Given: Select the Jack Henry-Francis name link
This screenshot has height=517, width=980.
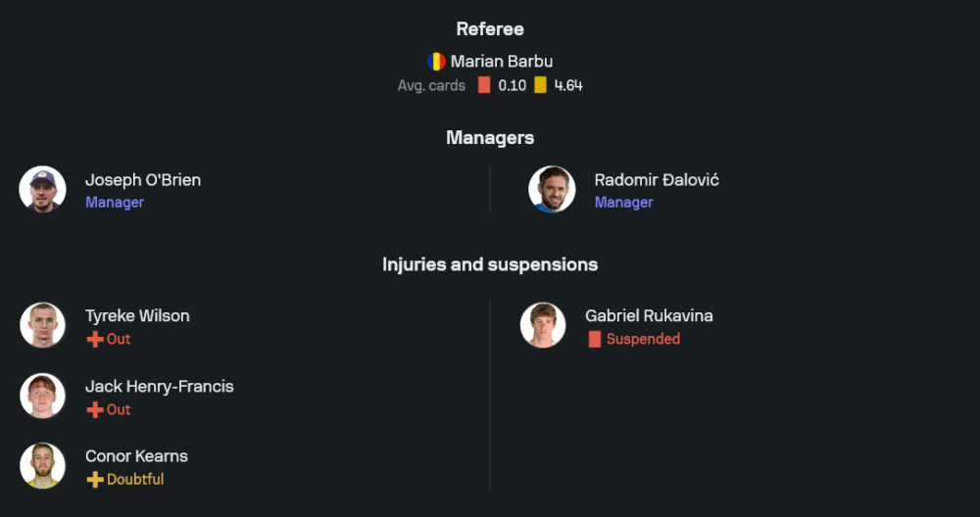Looking at the screenshot, I should 160,387.
